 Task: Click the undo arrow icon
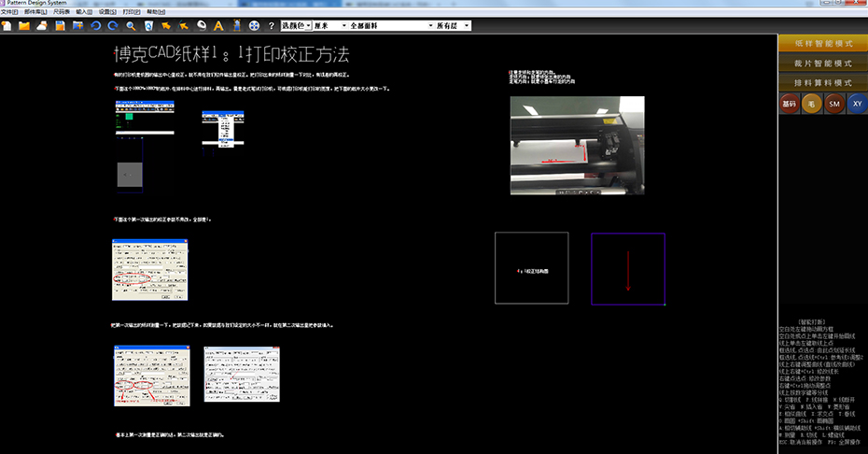[95, 26]
